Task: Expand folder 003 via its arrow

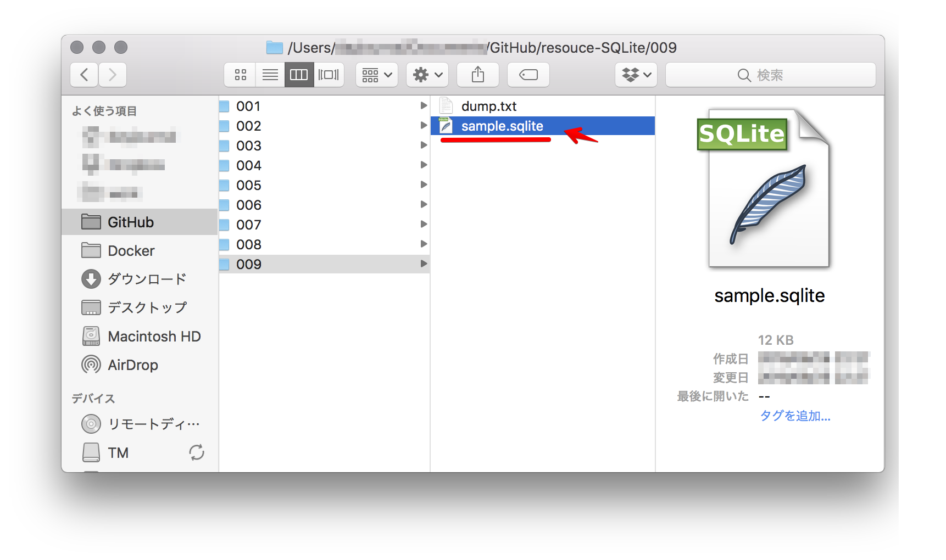Action: (424, 145)
